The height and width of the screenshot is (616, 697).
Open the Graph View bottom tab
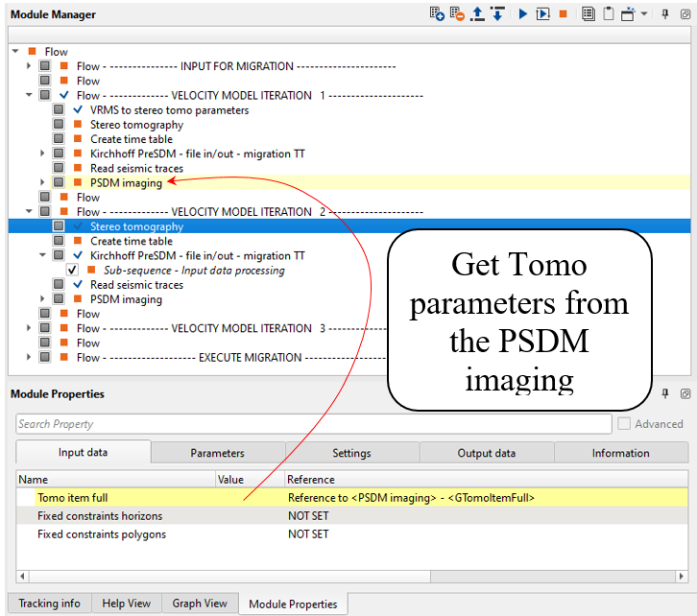point(200,604)
